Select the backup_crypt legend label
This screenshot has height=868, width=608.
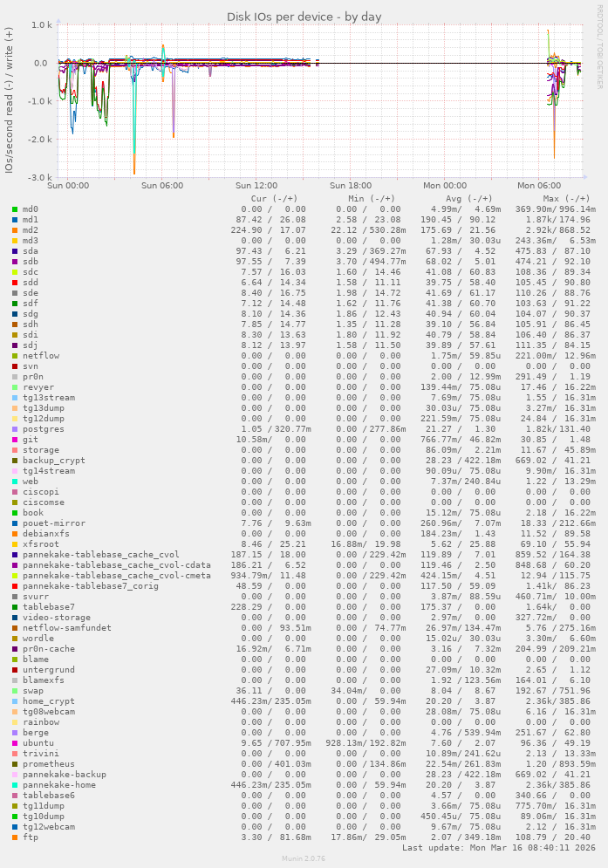54,461
